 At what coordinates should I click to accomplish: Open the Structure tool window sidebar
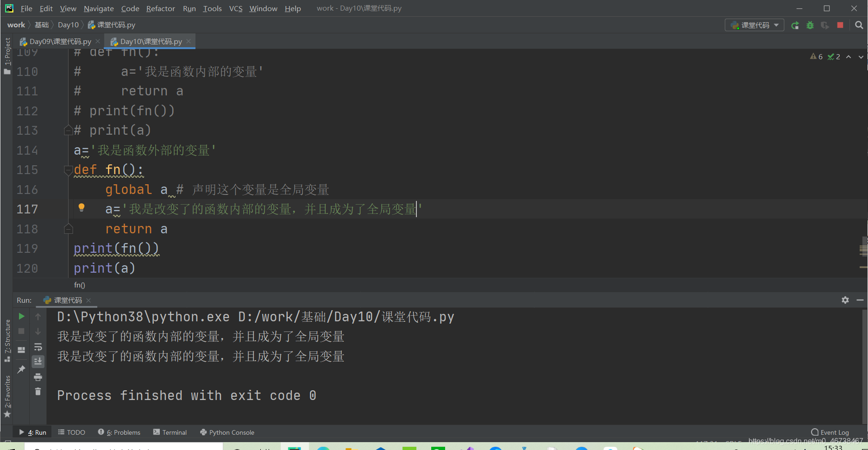pos(7,340)
